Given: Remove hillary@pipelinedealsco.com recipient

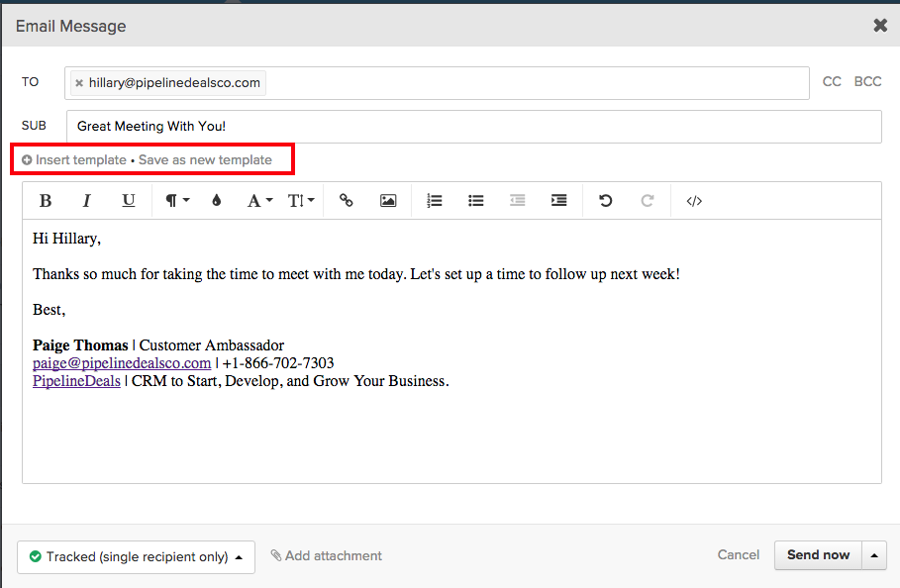Looking at the screenshot, I should (x=79, y=83).
